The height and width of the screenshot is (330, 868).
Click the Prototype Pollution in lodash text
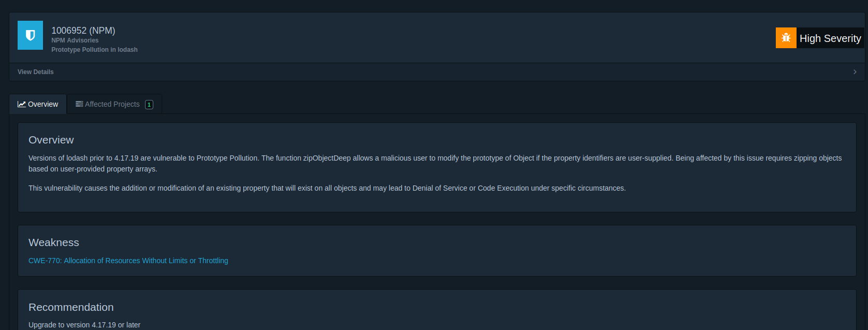[x=94, y=50]
